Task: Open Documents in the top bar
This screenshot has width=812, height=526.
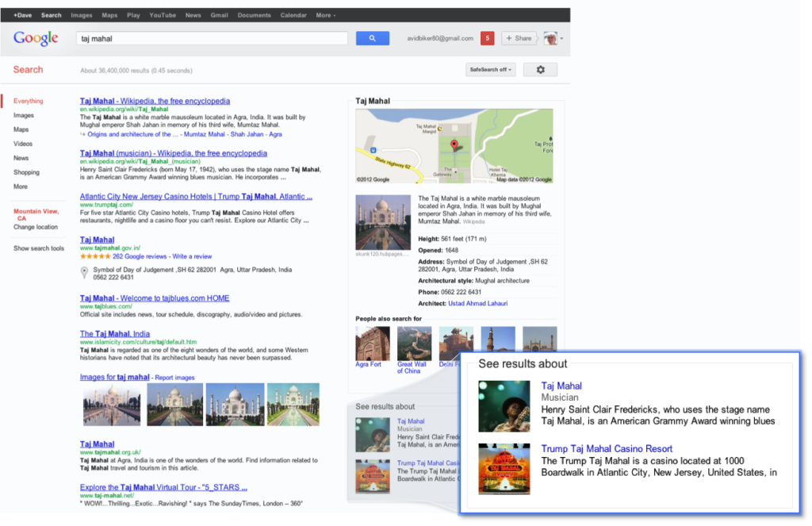Action: coord(255,15)
